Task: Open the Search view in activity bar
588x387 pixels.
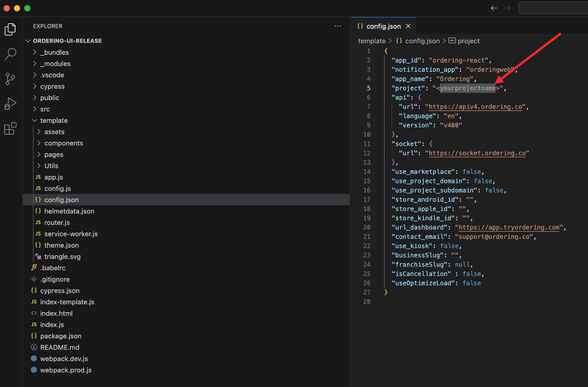Action: pyautogui.click(x=10, y=54)
